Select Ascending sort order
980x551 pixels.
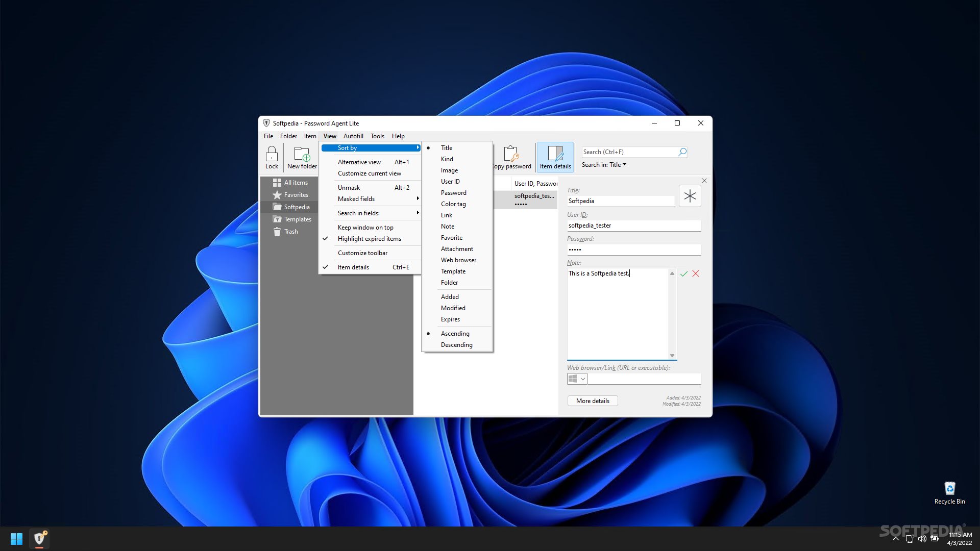[457, 334]
